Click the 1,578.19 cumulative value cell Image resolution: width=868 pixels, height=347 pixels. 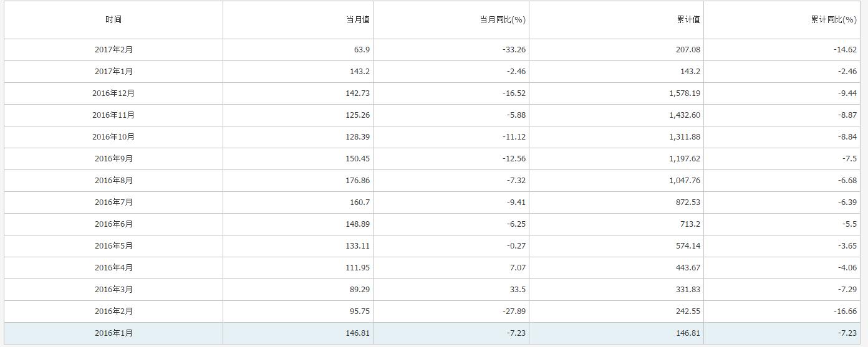[x=682, y=93]
